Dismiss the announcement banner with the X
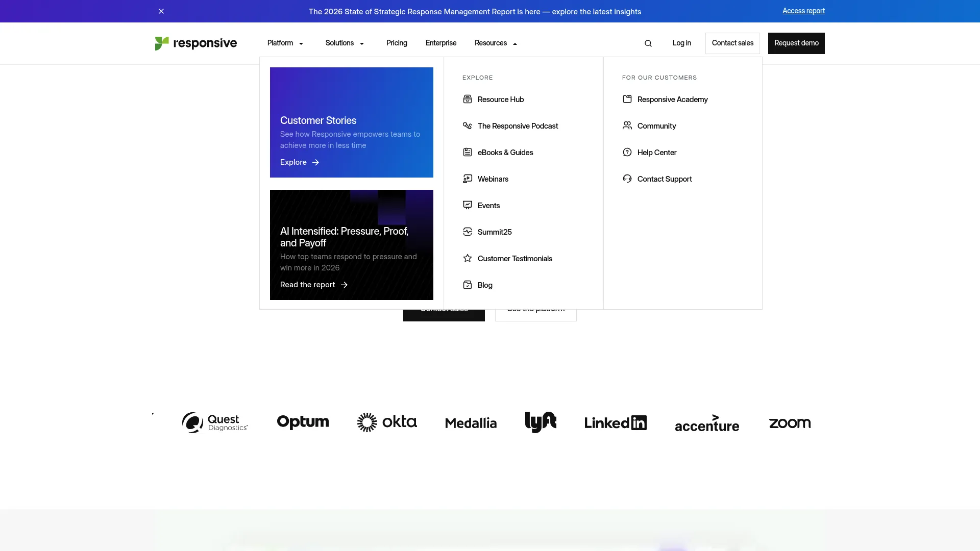 161,11
